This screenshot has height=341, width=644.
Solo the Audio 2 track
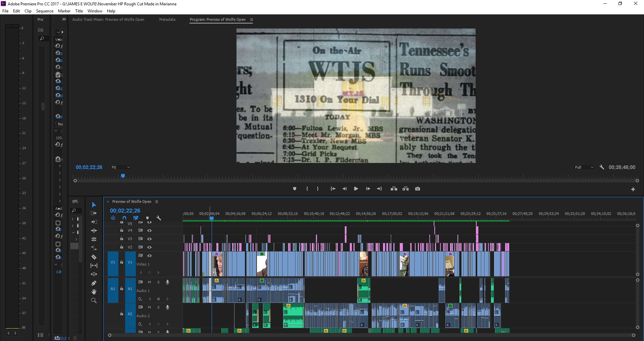point(158,307)
